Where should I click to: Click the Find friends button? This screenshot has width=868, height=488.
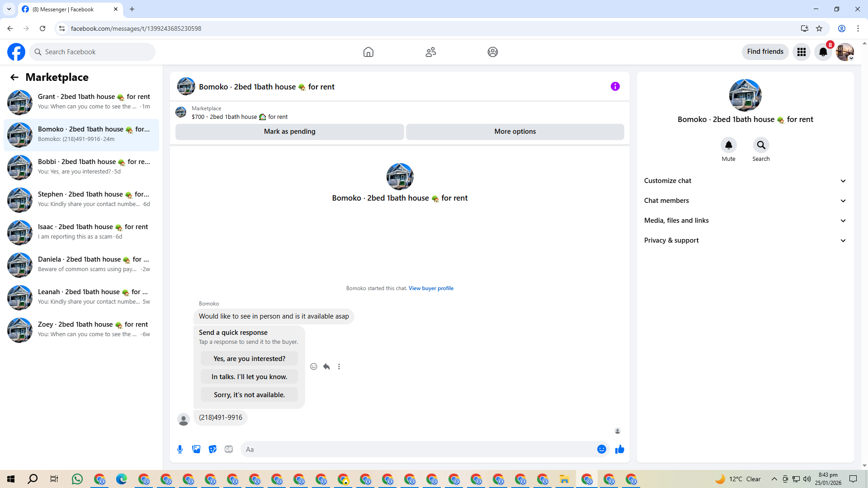tap(765, 52)
